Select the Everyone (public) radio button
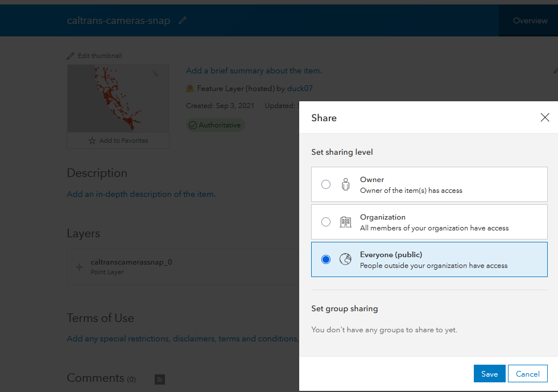Viewport: 558px width, 392px height. 326,259
